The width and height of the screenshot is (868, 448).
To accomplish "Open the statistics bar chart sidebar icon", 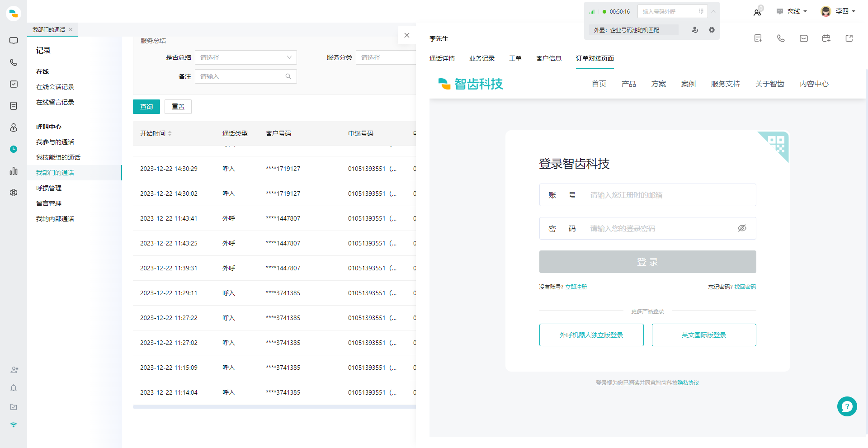I will tap(14, 171).
